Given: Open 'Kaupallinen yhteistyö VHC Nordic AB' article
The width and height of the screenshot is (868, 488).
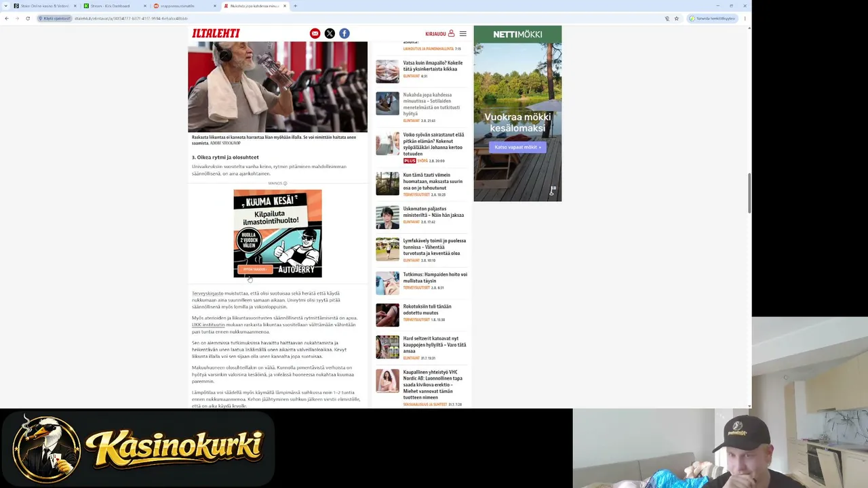Looking at the screenshot, I should (433, 385).
